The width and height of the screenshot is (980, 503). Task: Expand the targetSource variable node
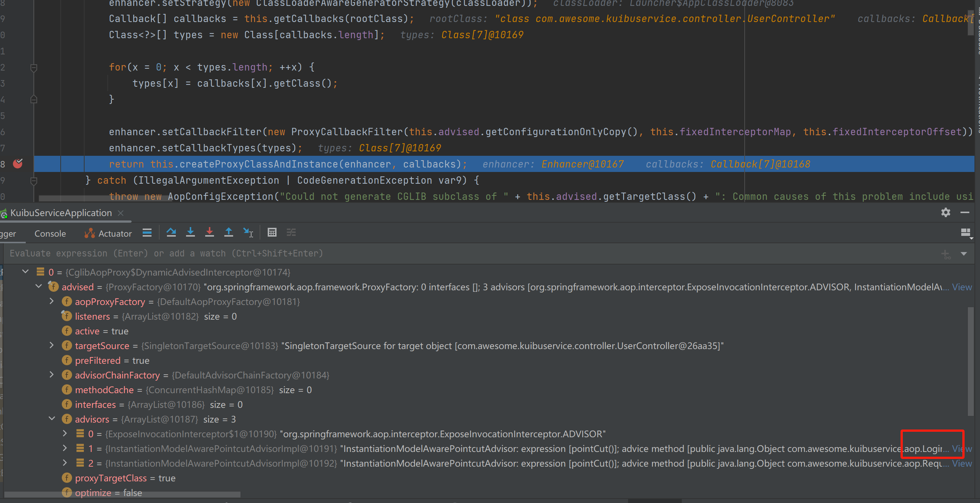coord(52,346)
